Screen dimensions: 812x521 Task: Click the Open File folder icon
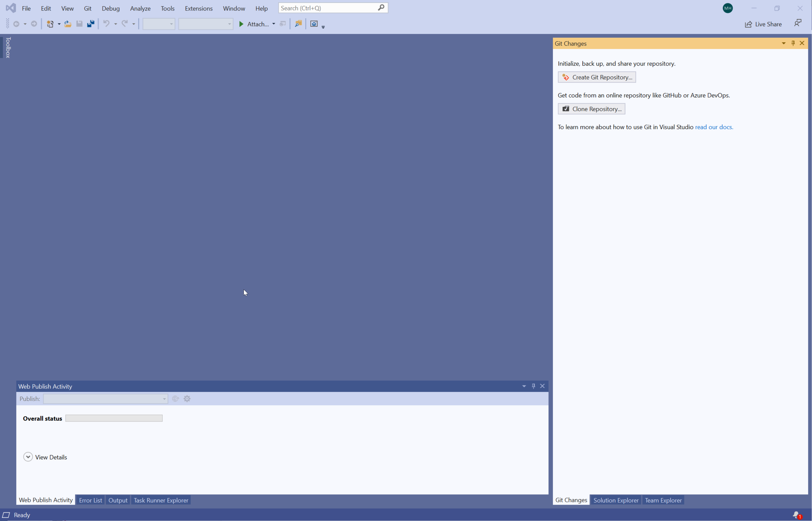68,24
